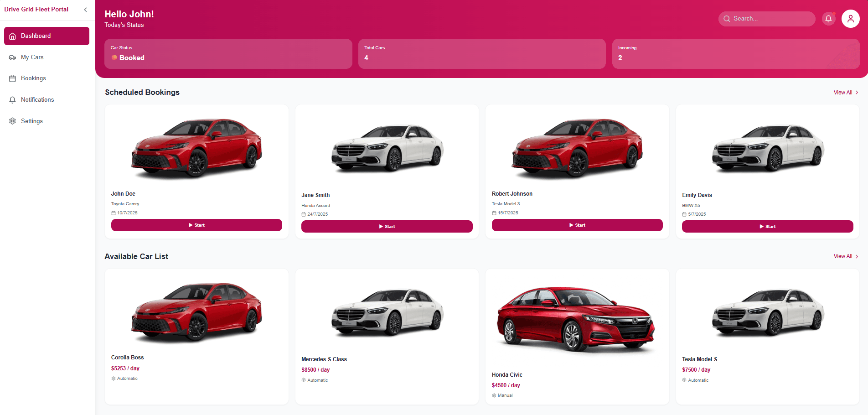Click the 'Jane Smith' customer name
The width and height of the screenshot is (868, 415).
pyautogui.click(x=315, y=195)
